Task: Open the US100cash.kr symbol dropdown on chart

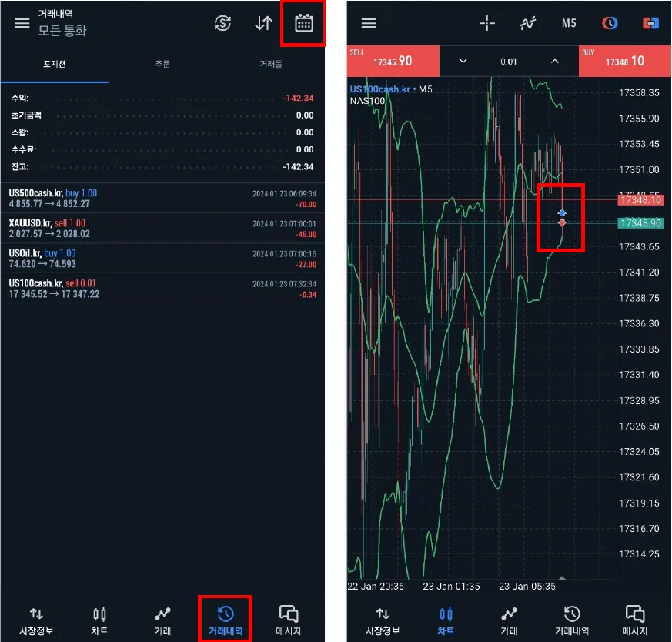Action: tap(383, 89)
